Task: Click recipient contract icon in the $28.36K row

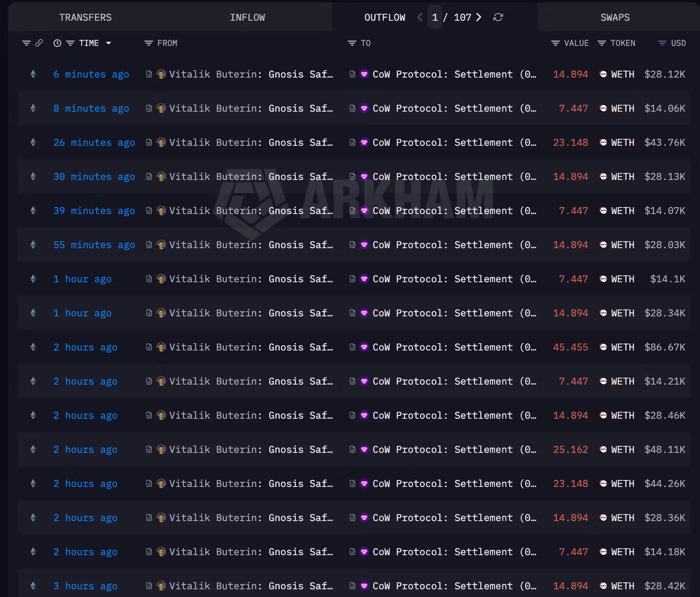Action: 352,517
